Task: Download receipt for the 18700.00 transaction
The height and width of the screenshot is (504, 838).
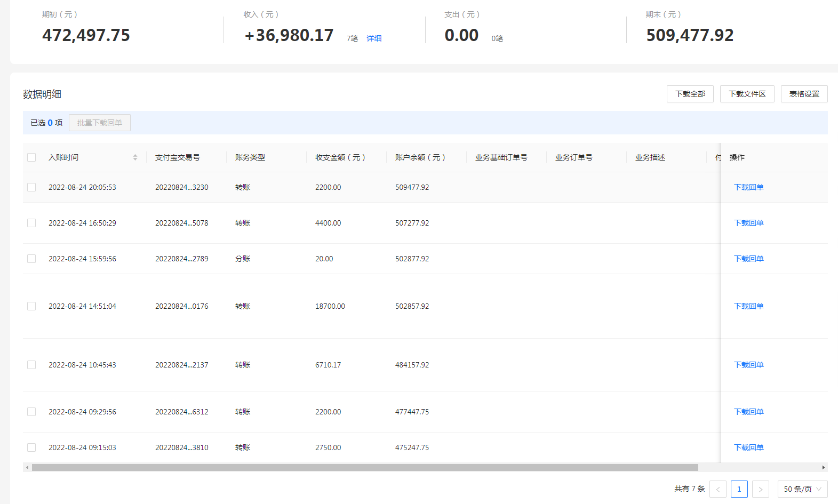Action: tap(748, 306)
